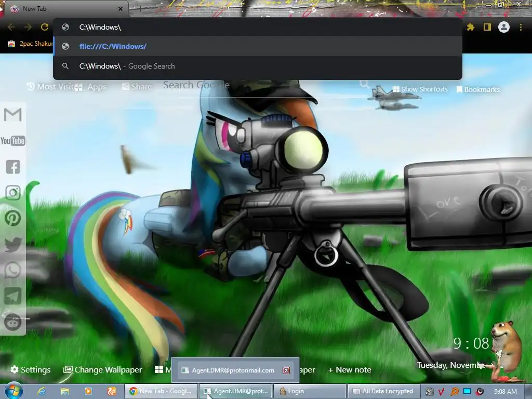
Task: Open the Telegram sidebar shortcut
Action: tap(13, 296)
